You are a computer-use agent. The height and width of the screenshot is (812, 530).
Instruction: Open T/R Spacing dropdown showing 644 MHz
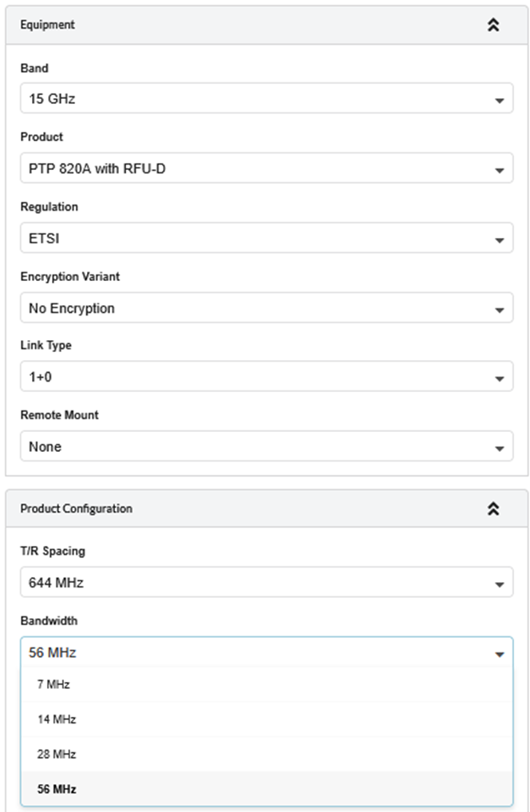pyautogui.click(x=255, y=583)
